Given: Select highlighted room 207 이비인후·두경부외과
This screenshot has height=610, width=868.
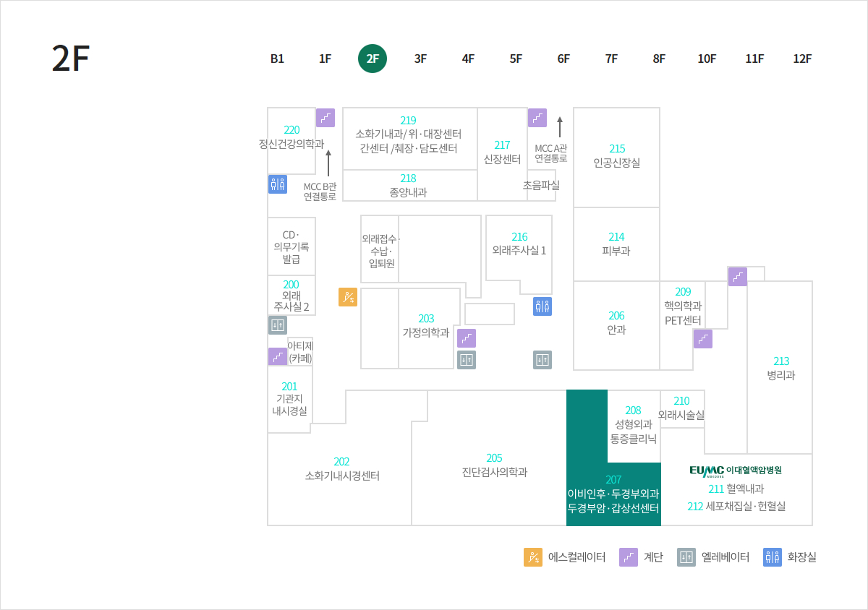Looking at the screenshot, I should (613, 494).
